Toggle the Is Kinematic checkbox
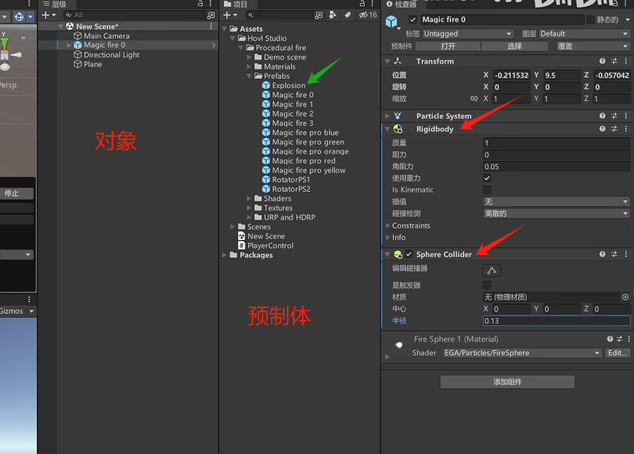Viewport: 634px width, 454px height. click(487, 190)
